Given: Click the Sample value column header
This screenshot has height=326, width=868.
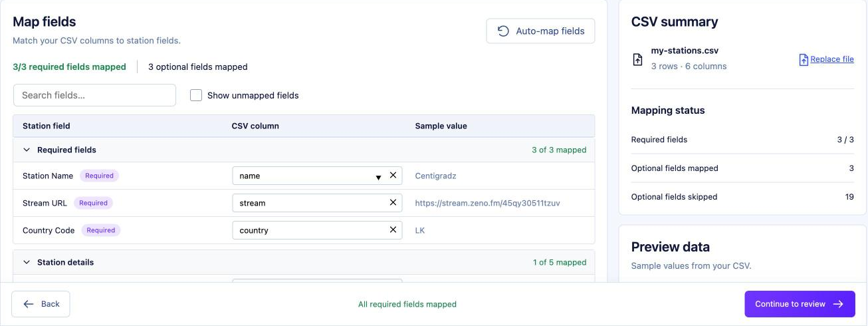Looking at the screenshot, I should pyautogui.click(x=441, y=126).
